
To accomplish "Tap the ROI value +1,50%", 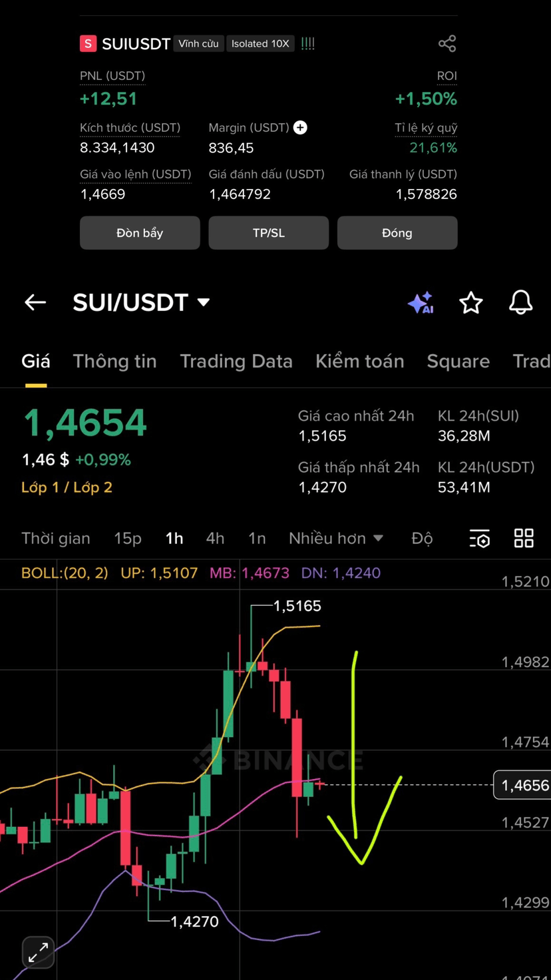I will [x=426, y=99].
